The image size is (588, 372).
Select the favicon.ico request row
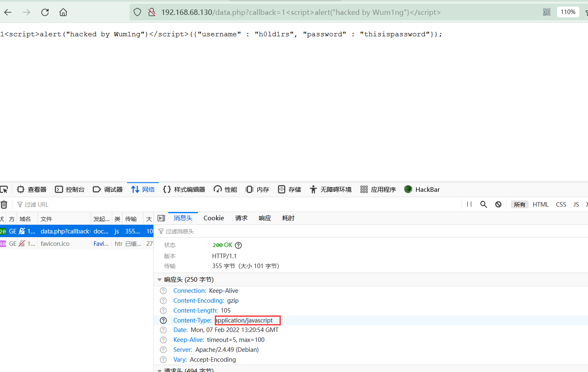77,244
